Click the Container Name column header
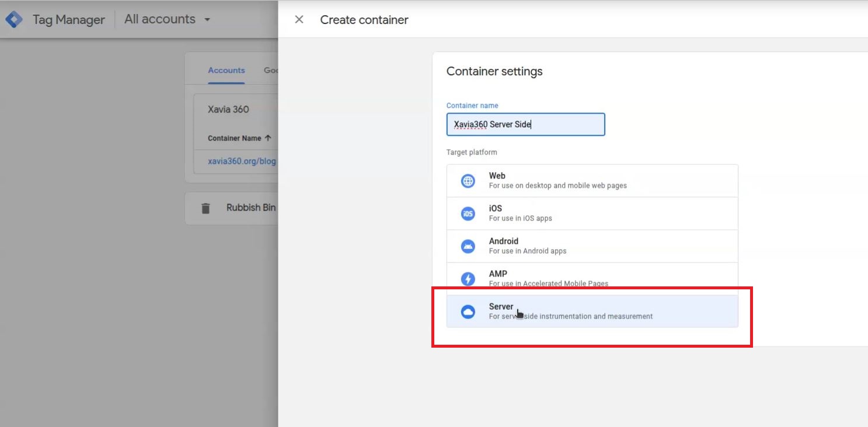 pyautogui.click(x=235, y=138)
